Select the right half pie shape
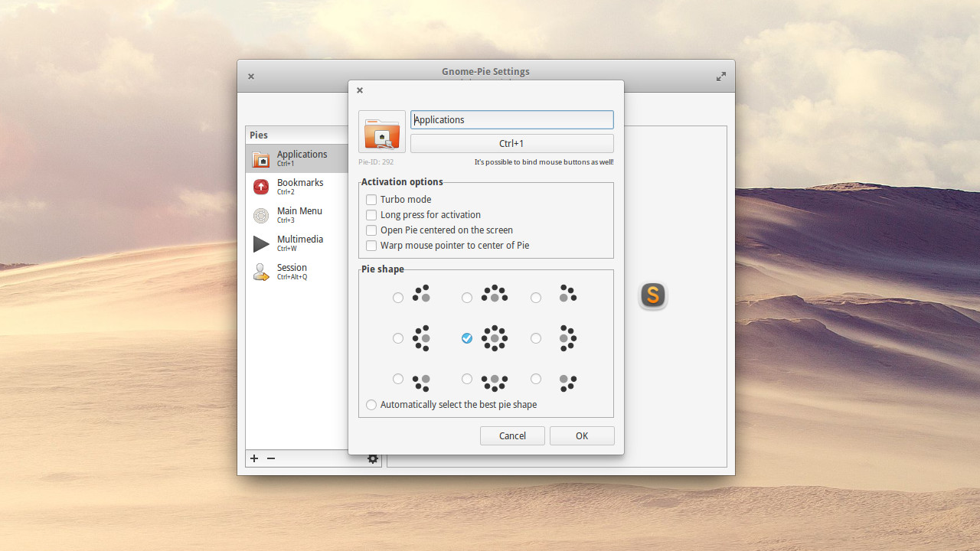The width and height of the screenshot is (980, 551). 536,338
